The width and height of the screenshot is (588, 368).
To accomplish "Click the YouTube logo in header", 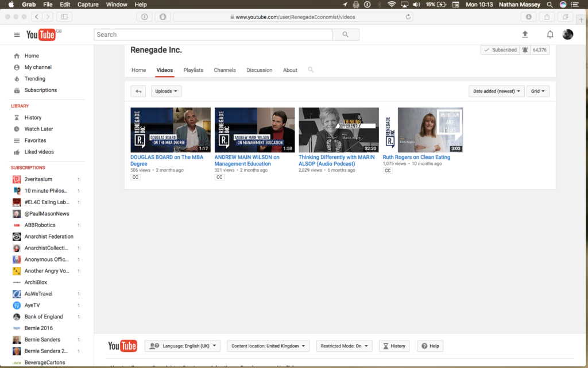I will (x=41, y=35).
